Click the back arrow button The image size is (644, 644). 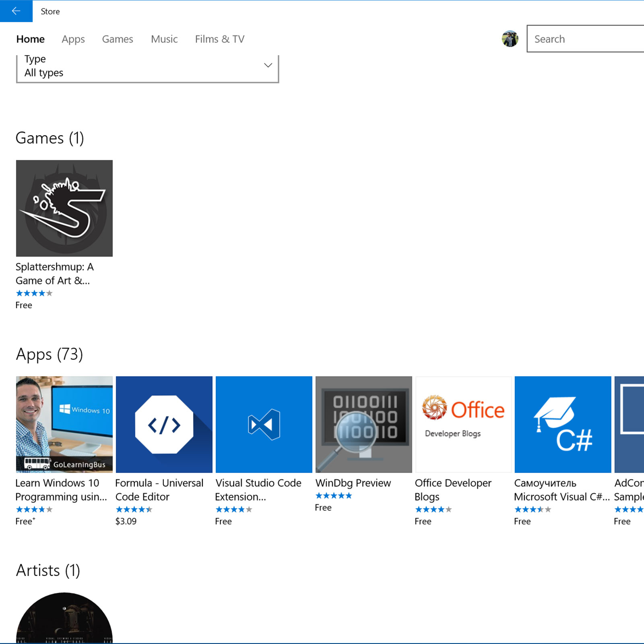(16, 11)
